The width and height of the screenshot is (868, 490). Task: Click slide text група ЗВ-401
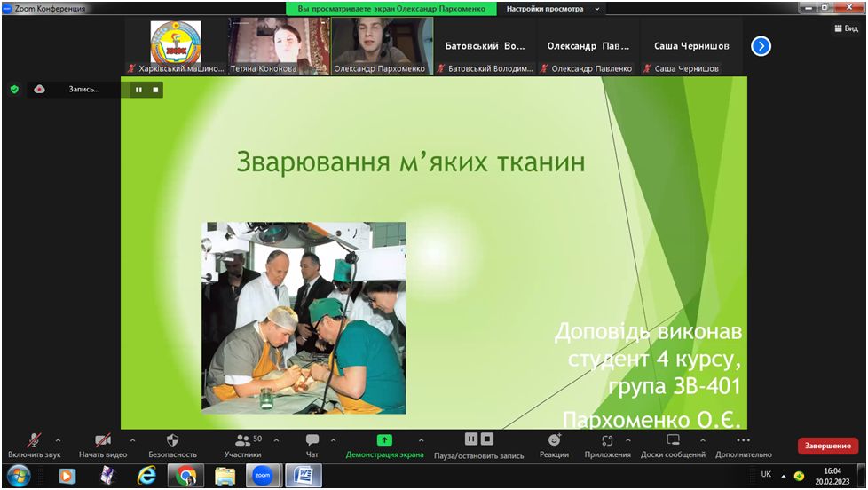[x=675, y=386]
